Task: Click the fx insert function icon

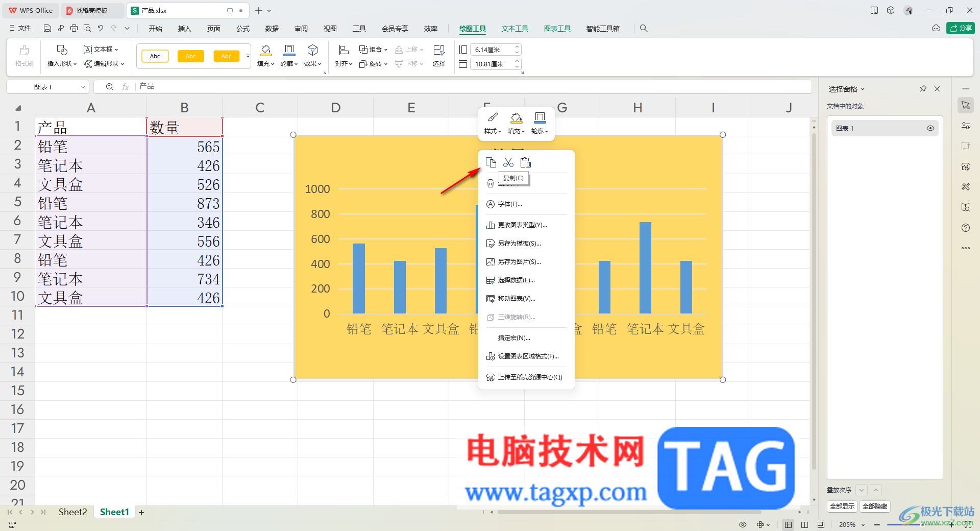Action: pos(125,87)
